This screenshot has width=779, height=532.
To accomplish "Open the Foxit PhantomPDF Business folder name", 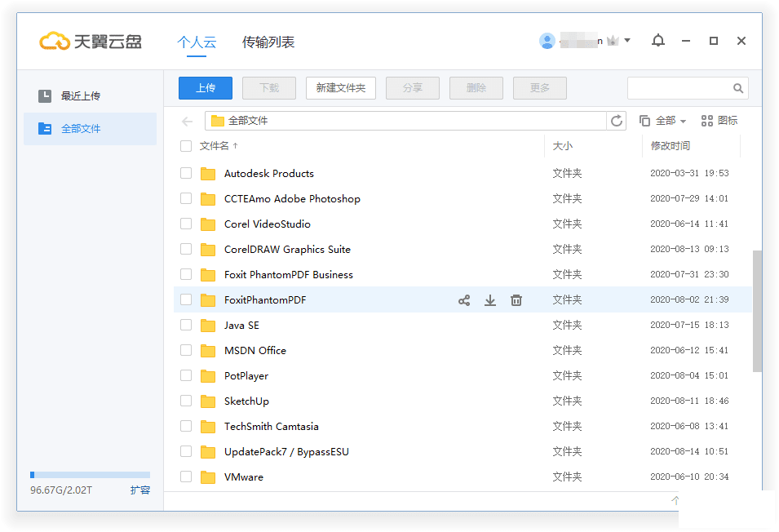I will click(289, 275).
